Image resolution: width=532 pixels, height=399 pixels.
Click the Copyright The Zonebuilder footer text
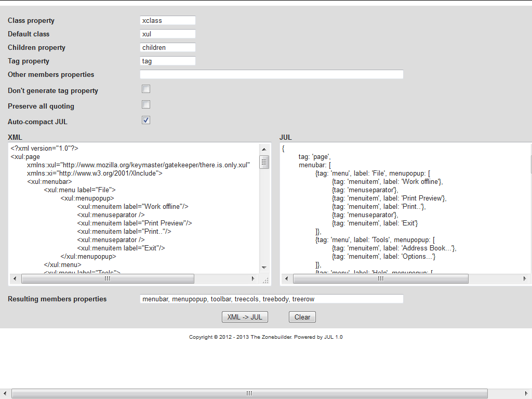[266, 337]
